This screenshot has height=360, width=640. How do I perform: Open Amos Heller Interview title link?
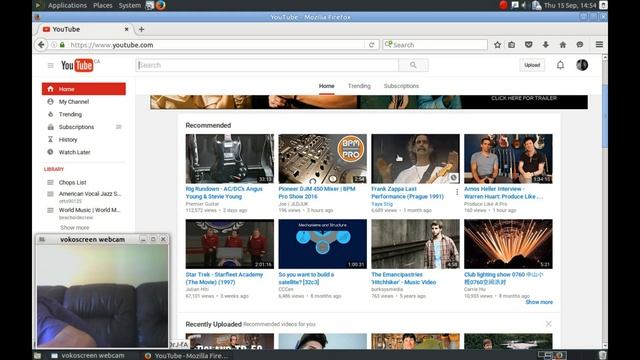[x=503, y=193]
